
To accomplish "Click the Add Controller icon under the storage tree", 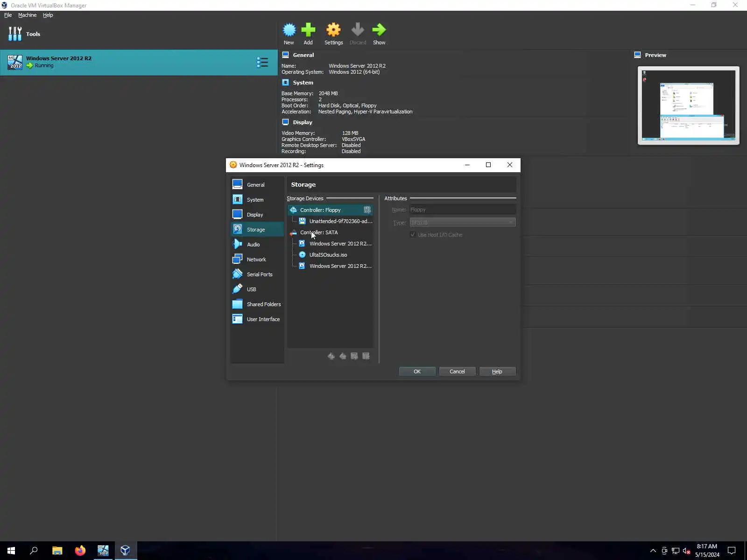I will point(331,356).
